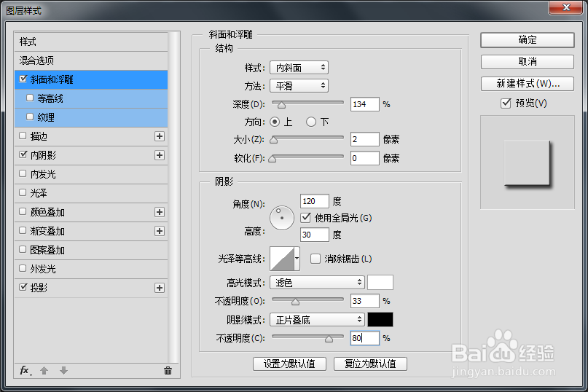
Task: Click the 大小 value field showing 2
Action: (365, 139)
